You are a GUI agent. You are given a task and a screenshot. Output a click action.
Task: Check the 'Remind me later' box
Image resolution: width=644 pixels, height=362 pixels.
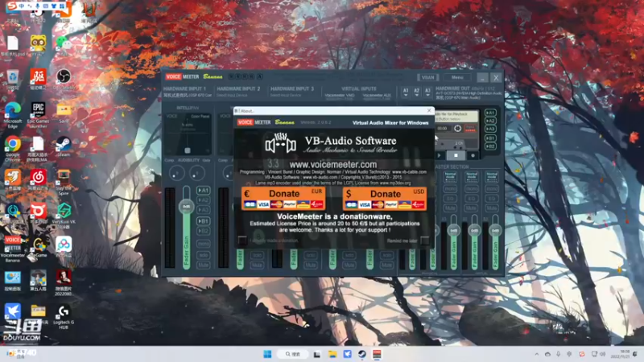point(425,241)
